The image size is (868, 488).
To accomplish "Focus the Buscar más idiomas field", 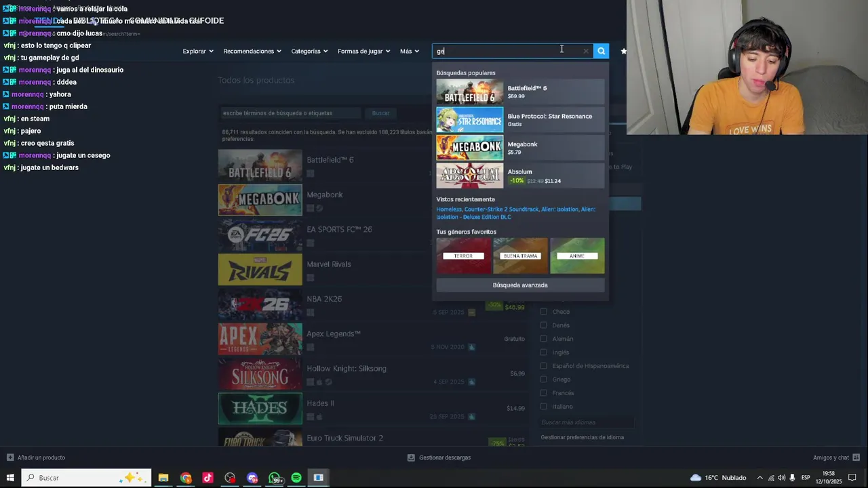I will tap(587, 422).
